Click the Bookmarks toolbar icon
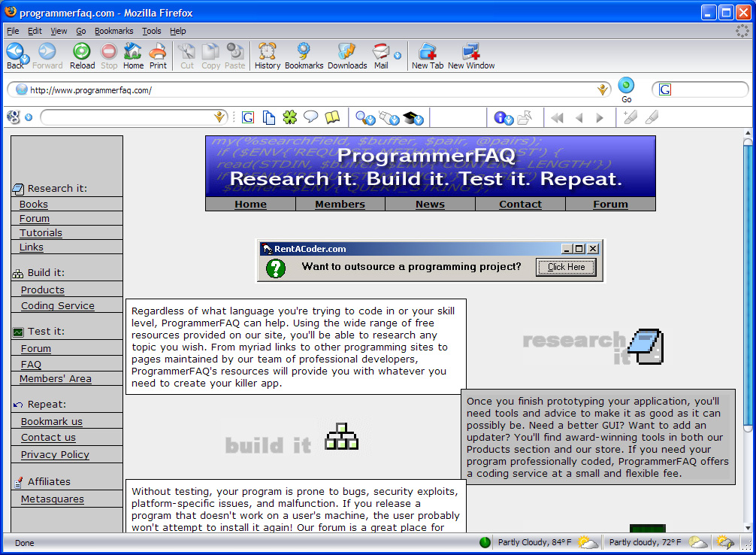 304,56
